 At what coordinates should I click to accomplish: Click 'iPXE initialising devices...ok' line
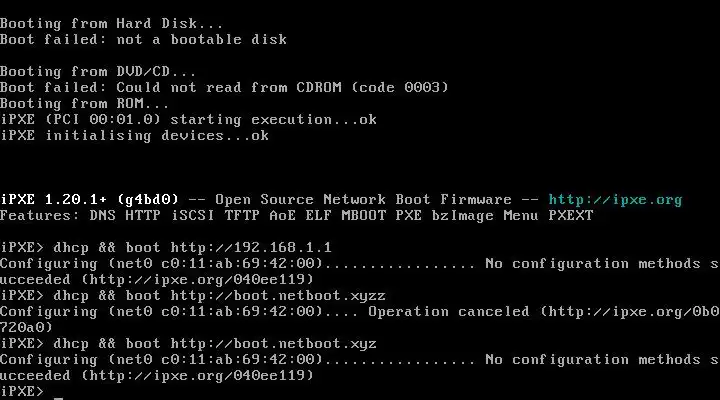[x=134, y=135]
